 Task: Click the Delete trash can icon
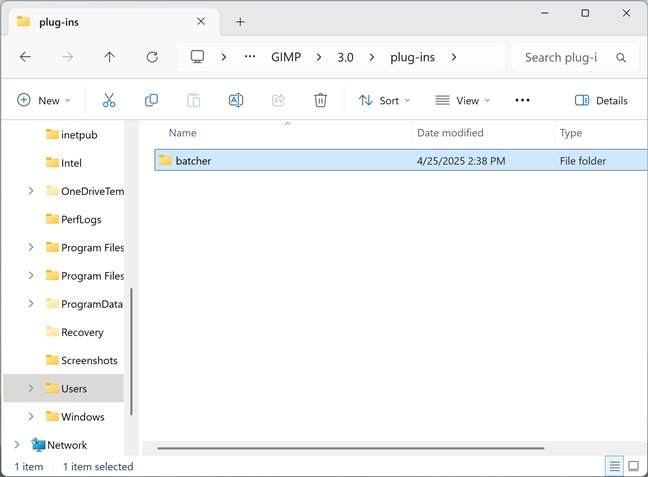click(x=320, y=100)
